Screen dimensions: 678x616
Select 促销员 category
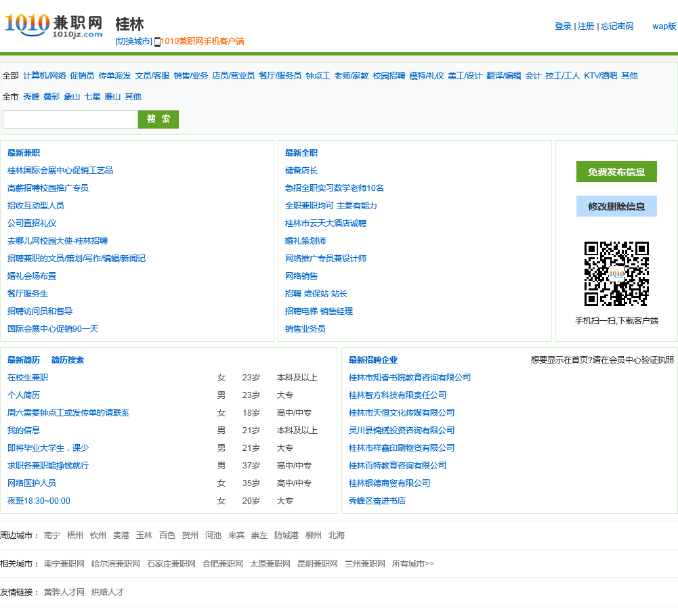coord(82,76)
